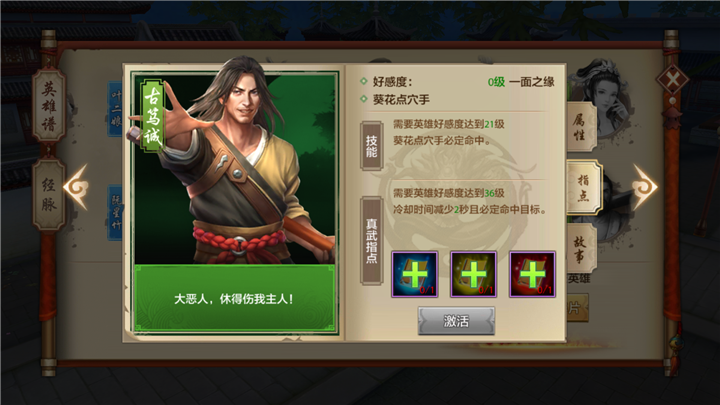The height and width of the screenshot is (405, 720).
Task: Add the red skill book item
Action: (x=532, y=274)
